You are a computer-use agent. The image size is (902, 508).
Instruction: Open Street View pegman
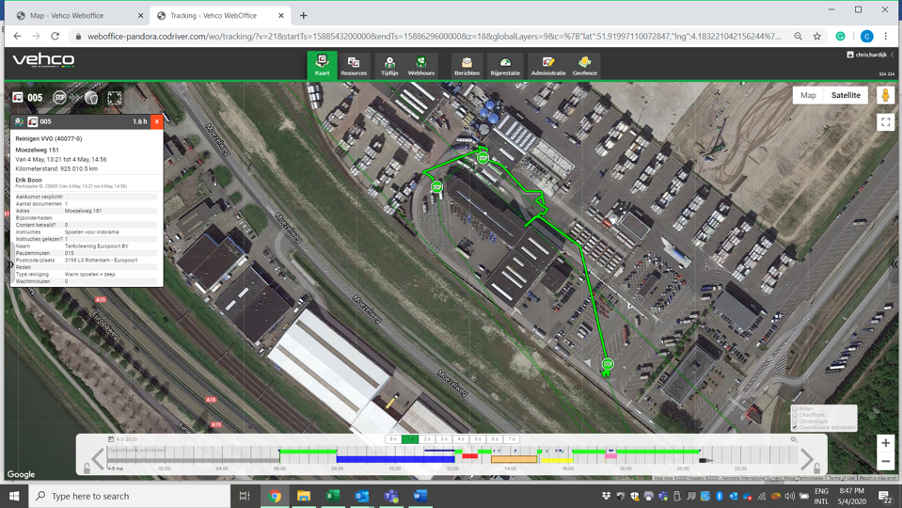[x=886, y=96]
